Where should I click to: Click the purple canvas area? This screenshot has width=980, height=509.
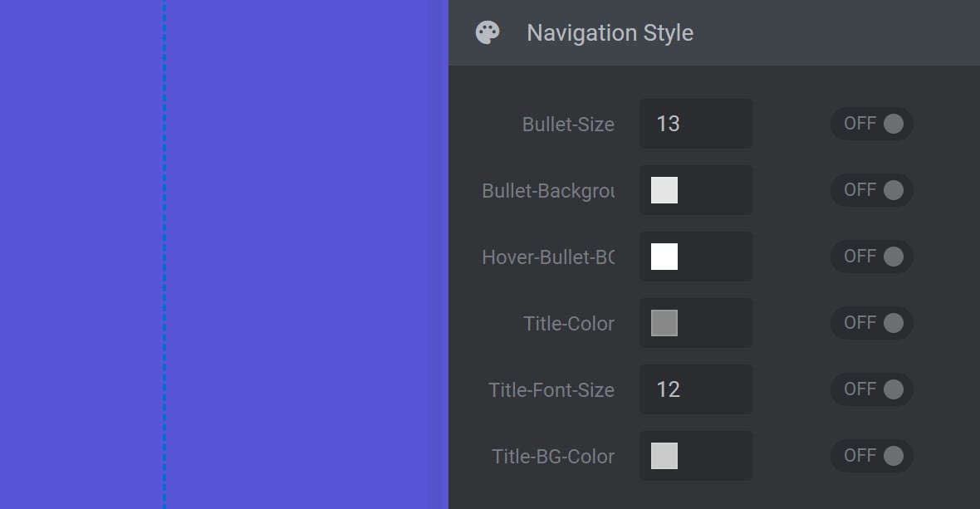(306, 254)
